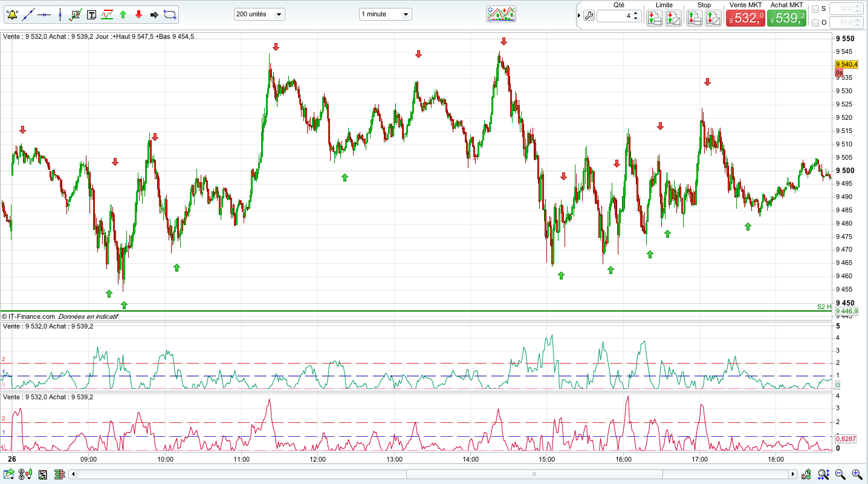This screenshot has height=484, width=868.
Task: Click the zoom in magnifier
Action: click(857, 474)
